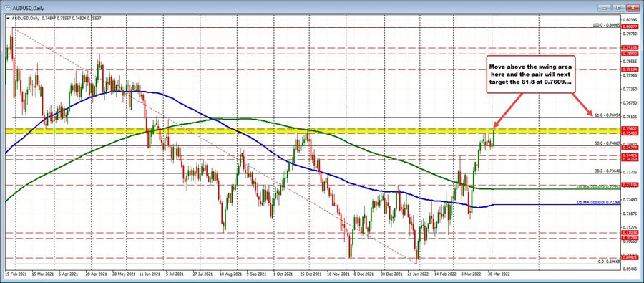Click the 0.71275 price scale value

click(x=629, y=227)
